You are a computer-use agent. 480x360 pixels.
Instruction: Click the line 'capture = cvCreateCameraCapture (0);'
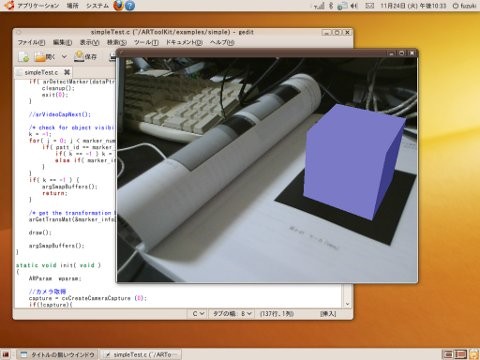[87, 298]
